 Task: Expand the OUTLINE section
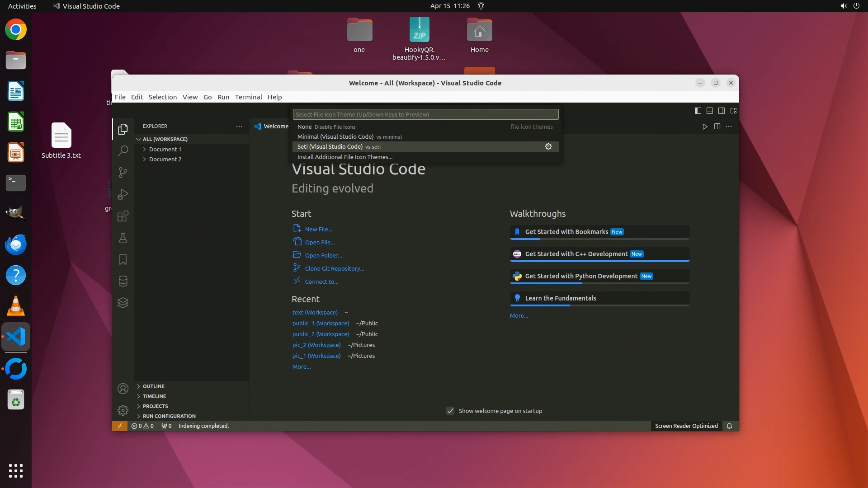tap(154, 386)
